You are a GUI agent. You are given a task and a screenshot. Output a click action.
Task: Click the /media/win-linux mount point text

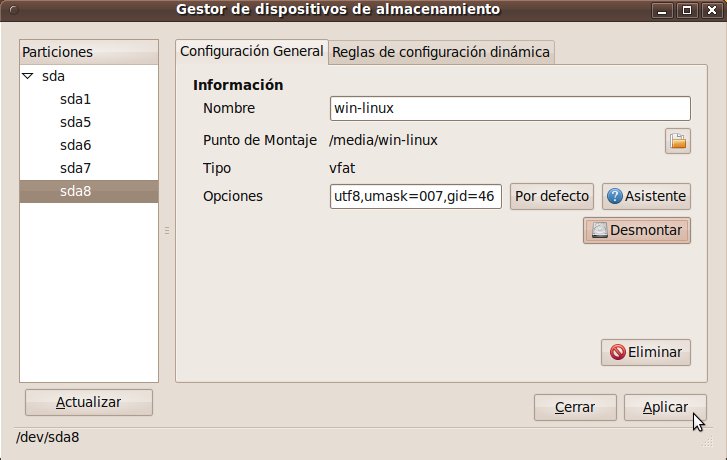tap(383, 141)
